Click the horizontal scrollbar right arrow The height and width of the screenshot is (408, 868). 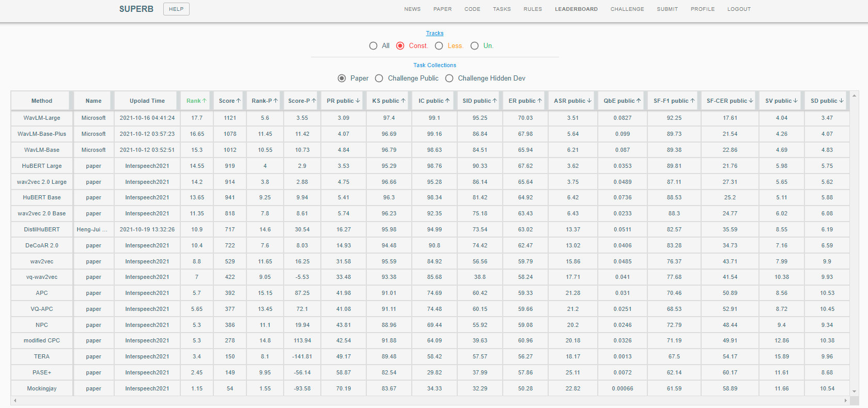846,400
